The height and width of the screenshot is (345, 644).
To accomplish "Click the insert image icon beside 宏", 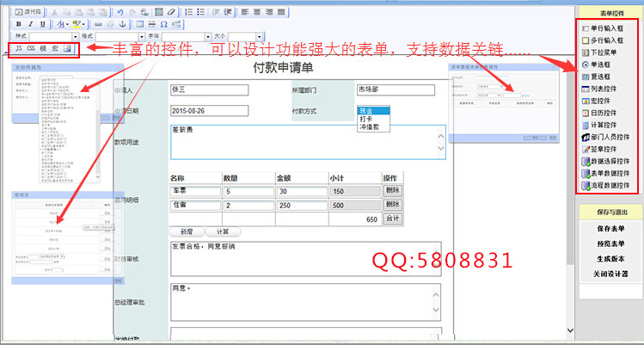I will point(67,49).
